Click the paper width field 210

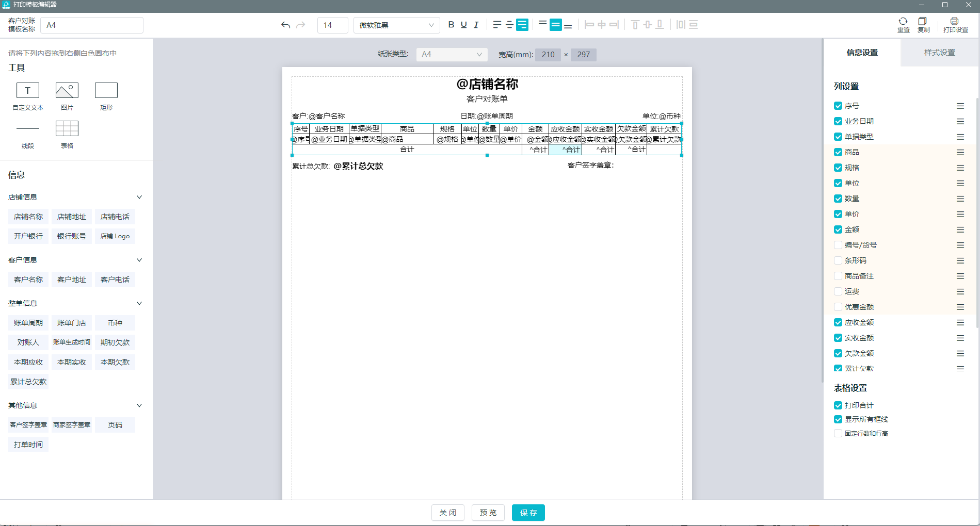[548, 54]
